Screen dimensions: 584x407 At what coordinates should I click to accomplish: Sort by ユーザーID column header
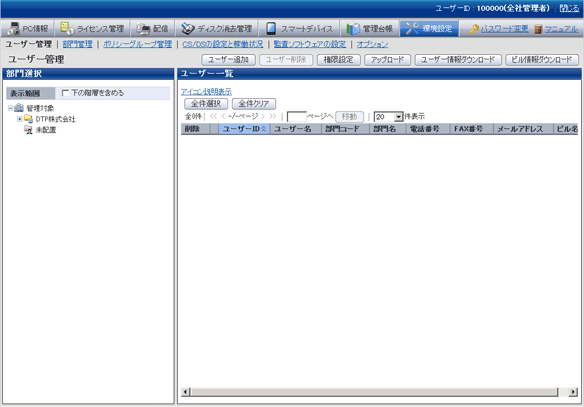[x=244, y=129]
